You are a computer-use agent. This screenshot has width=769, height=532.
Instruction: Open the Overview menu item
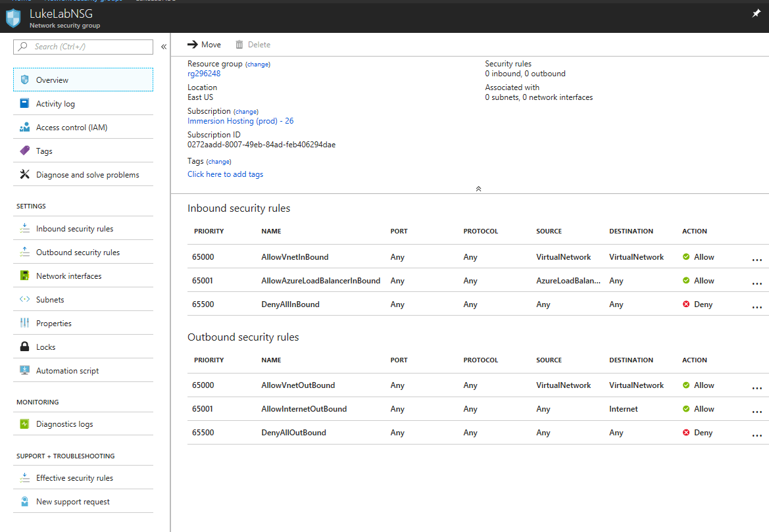coord(83,80)
